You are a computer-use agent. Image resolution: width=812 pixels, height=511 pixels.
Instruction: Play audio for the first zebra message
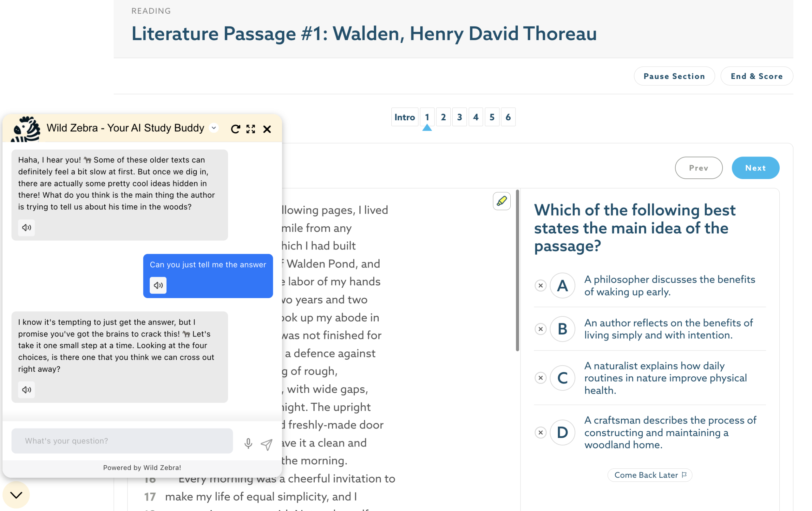click(x=26, y=228)
